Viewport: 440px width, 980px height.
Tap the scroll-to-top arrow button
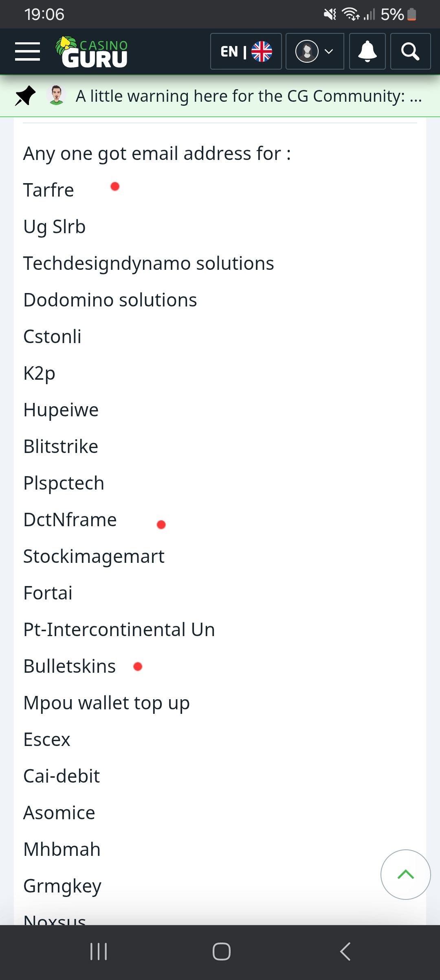coord(405,874)
